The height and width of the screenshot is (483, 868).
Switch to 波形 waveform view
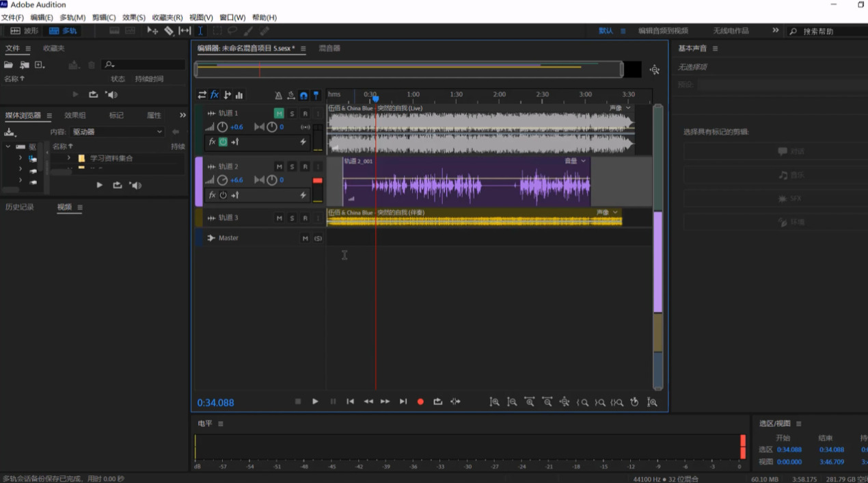tap(24, 31)
